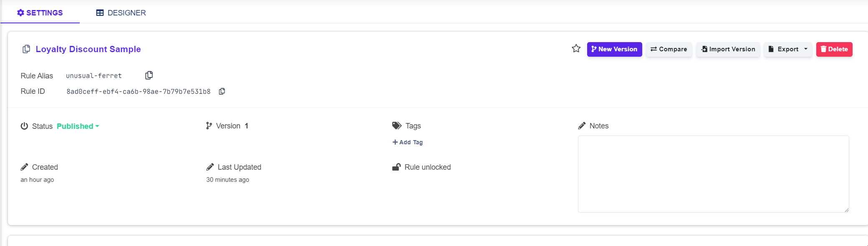Focus the Notes text area

point(713,174)
